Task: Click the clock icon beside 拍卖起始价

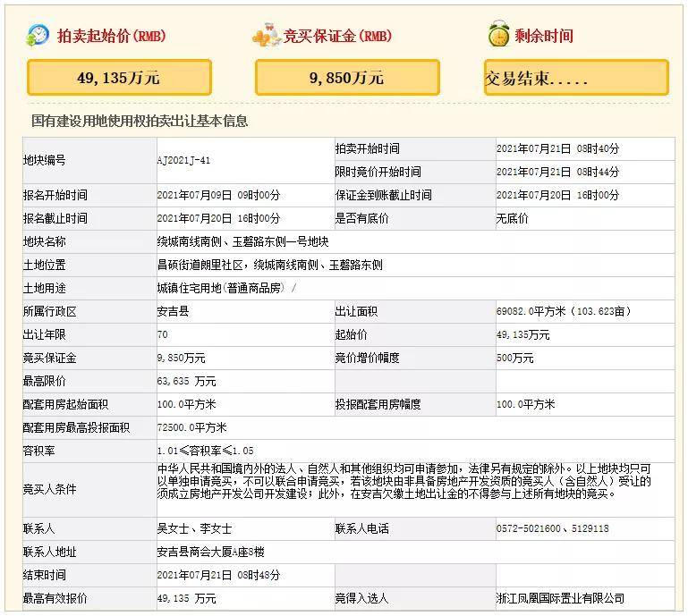Action: [x=38, y=35]
